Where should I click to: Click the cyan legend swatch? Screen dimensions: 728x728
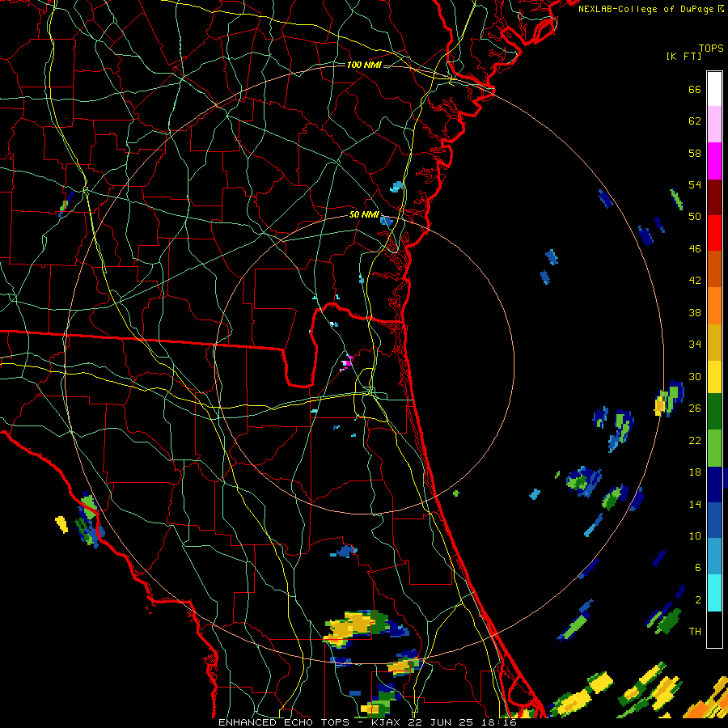714,592
